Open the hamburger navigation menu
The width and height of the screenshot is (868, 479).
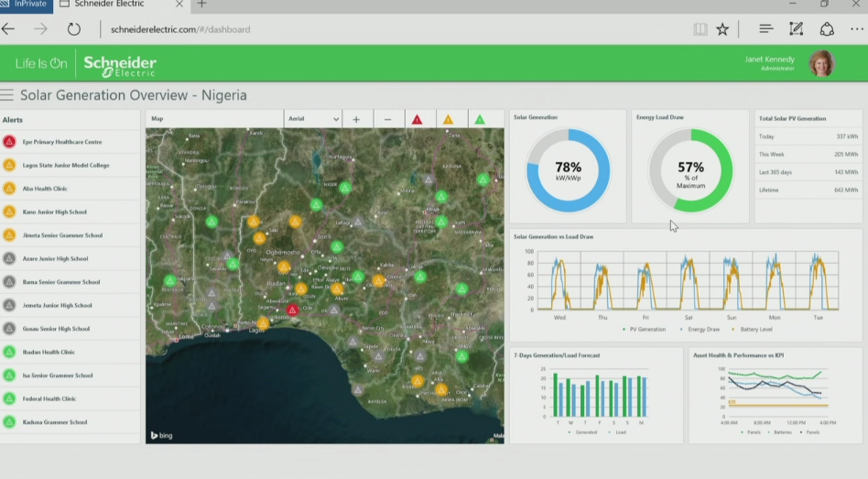7,95
